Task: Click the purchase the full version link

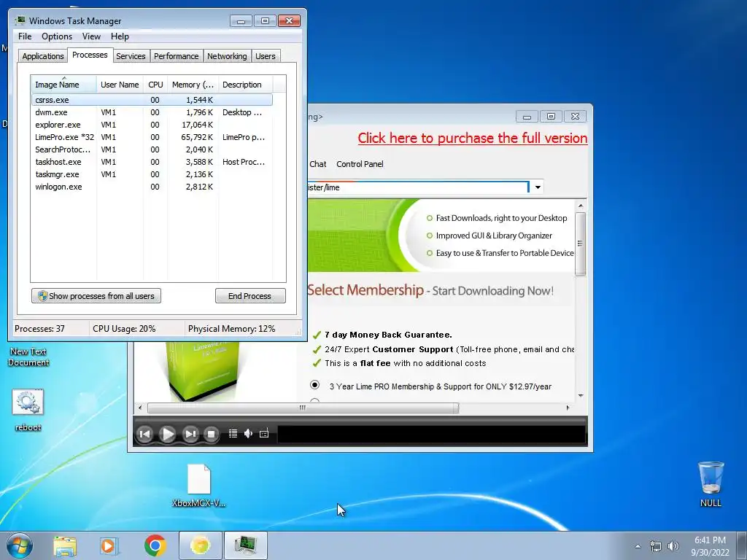Action: [473, 138]
